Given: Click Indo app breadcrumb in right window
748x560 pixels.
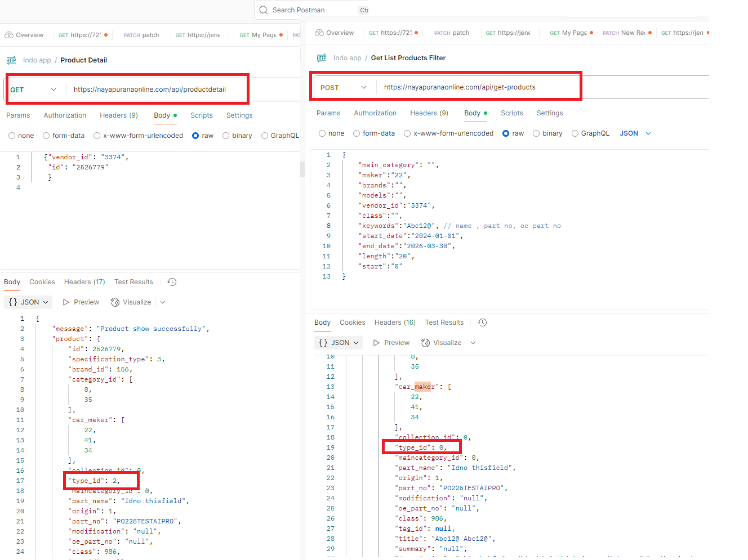Looking at the screenshot, I should point(348,58).
